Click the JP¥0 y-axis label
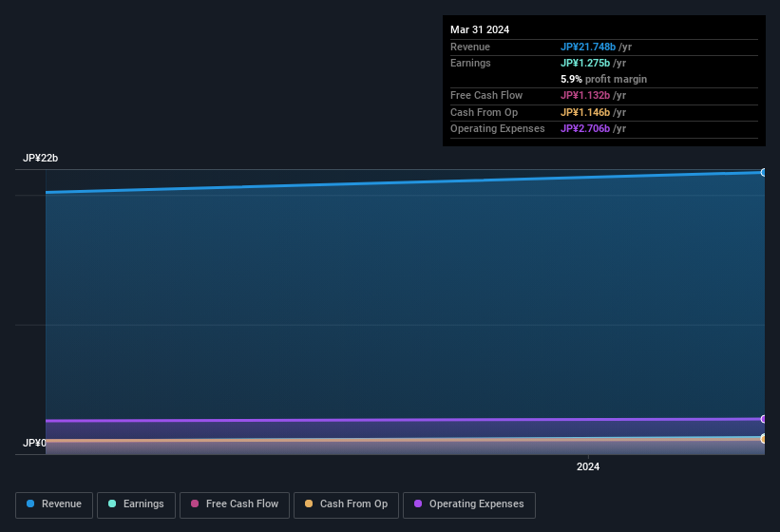Screen dimensions: 780x532 pyautogui.click(x=34, y=443)
